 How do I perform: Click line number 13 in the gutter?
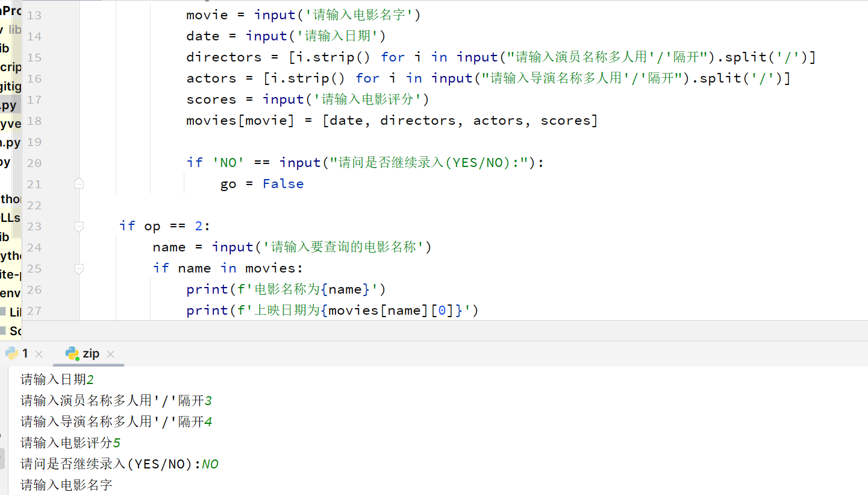(34, 15)
